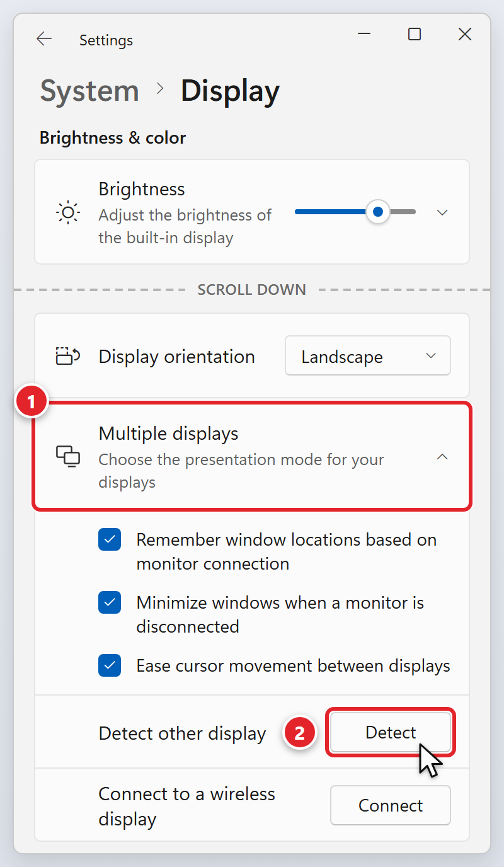Image resolution: width=504 pixels, height=867 pixels.
Task: Expand the Brightness options chevron
Action: [442, 212]
